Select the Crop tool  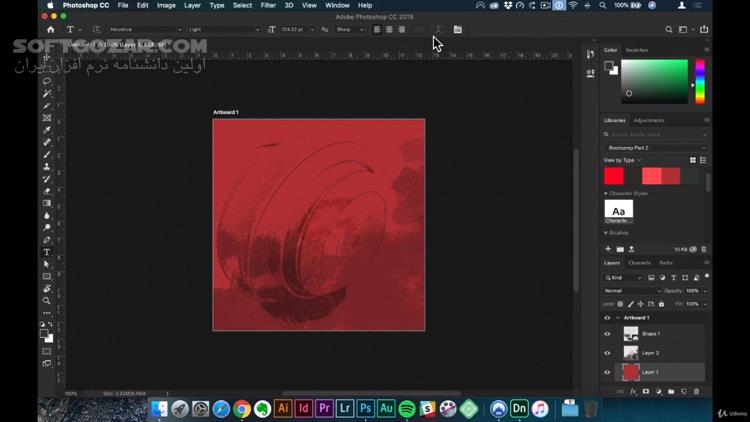47,106
